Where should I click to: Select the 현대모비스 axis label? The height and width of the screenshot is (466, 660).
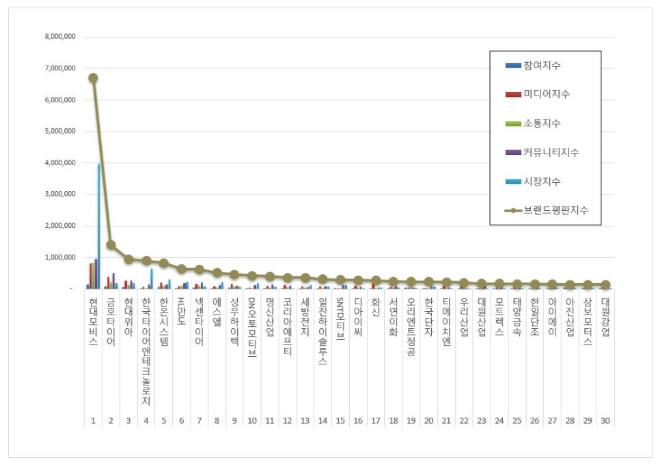(93, 321)
